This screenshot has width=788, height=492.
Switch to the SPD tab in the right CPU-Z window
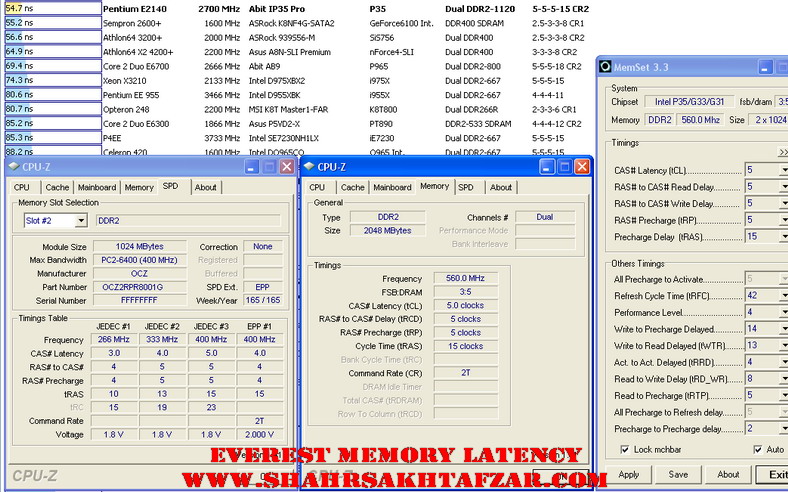[466, 187]
